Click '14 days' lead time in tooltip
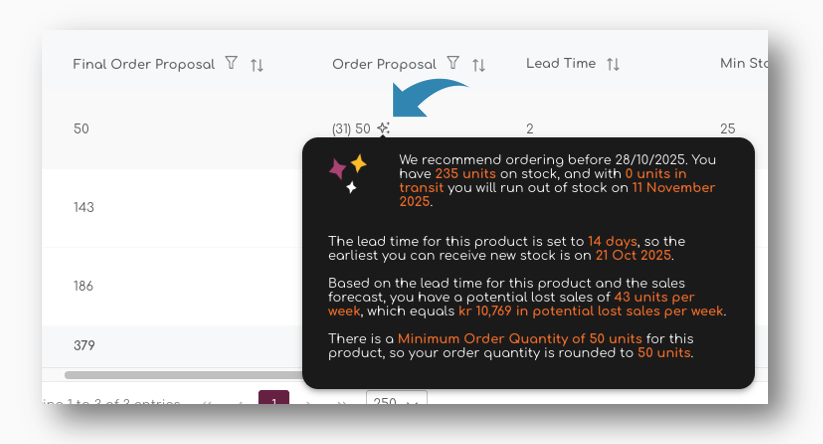 pyautogui.click(x=612, y=241)
